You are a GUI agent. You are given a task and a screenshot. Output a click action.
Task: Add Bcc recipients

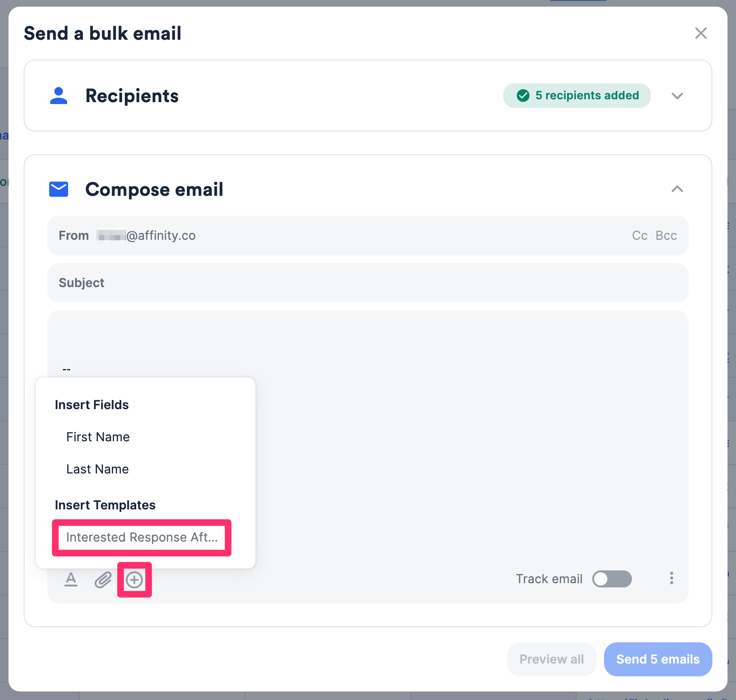click(x=666, y=235)
